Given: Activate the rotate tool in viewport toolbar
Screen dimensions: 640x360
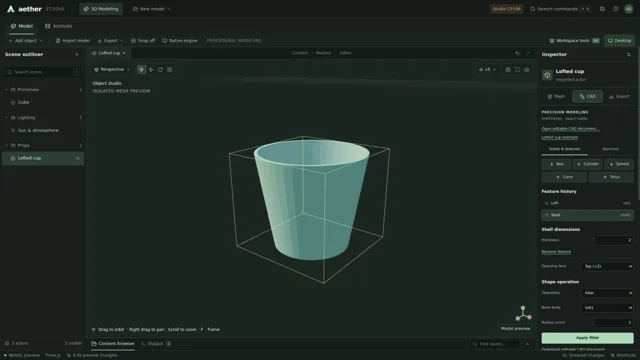Looking at the screenshot, I should point(160,69).
